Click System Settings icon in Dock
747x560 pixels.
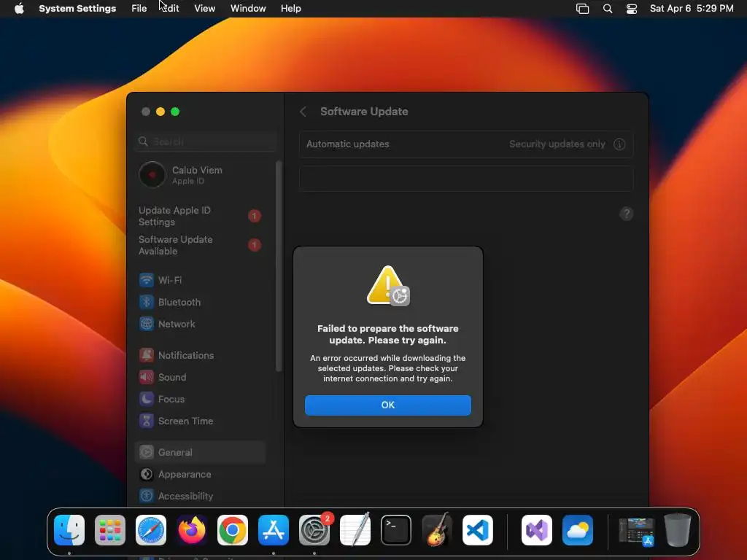coord(314,530)
